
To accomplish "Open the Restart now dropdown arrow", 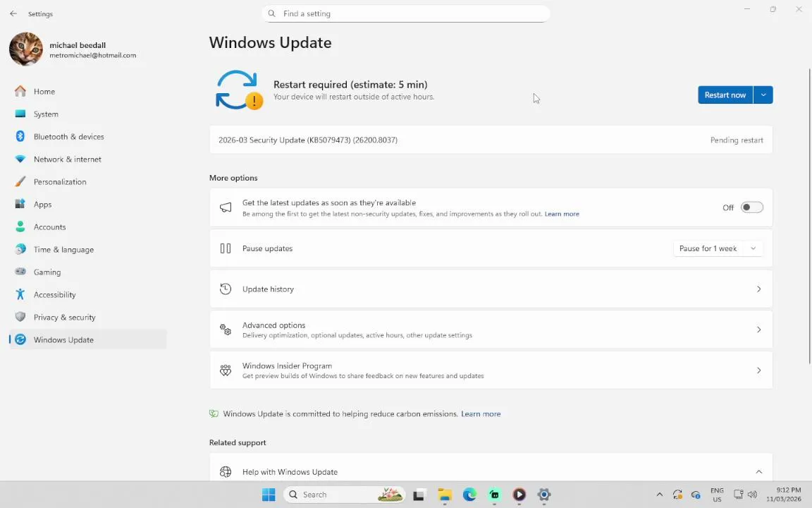I will 763,95.
